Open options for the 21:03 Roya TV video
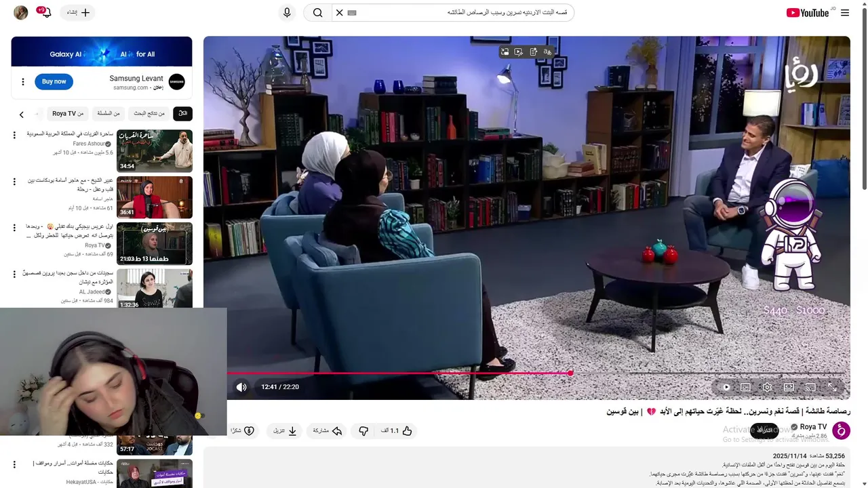Viewport: 868px width, 488px height. coord(14,228)
